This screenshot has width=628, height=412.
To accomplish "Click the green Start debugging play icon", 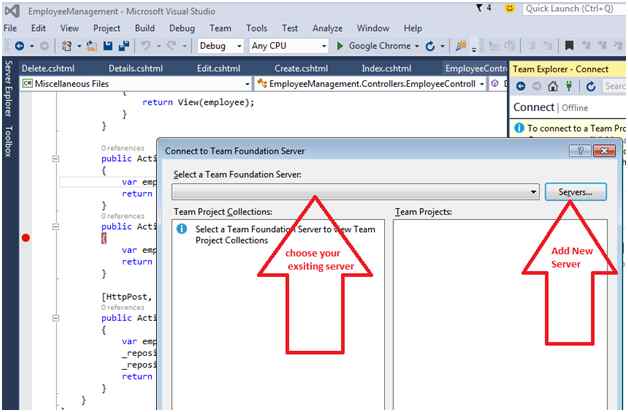I will coord(340,46).
